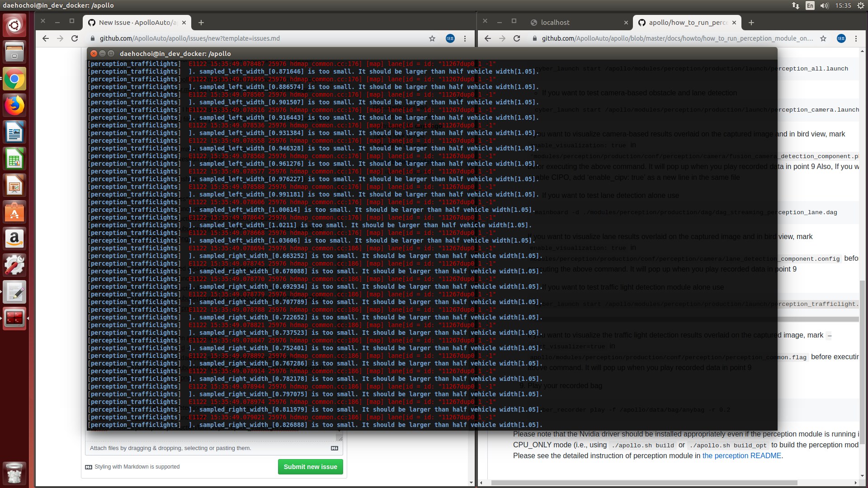Open left Chrome window's three-dot menu
This screenshot has width=868, height=488.
(465, 38)
